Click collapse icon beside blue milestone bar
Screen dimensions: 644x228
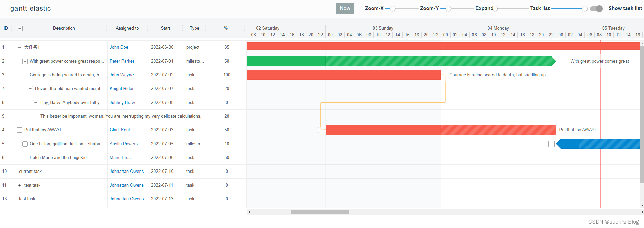552,144
